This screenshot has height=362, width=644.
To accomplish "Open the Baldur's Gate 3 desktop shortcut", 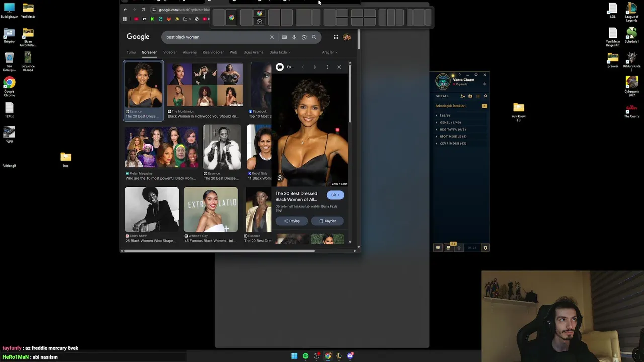I will (x=632, y=62).
